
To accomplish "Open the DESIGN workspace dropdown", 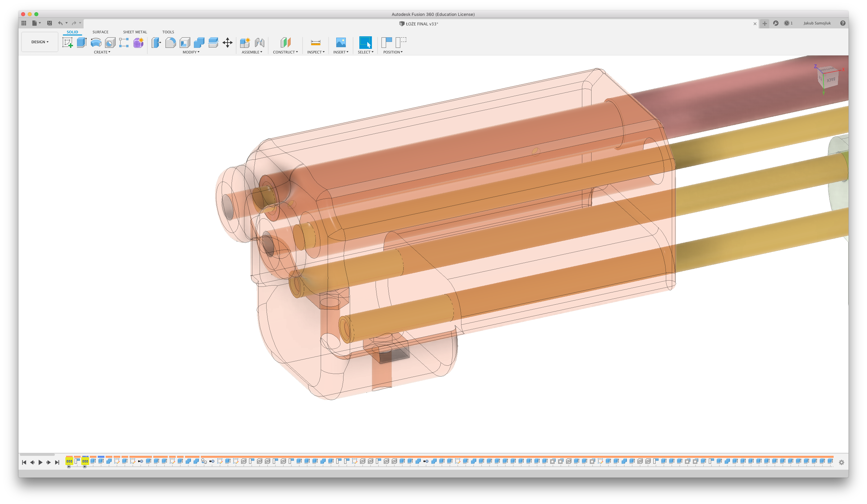I will (40, 42).
